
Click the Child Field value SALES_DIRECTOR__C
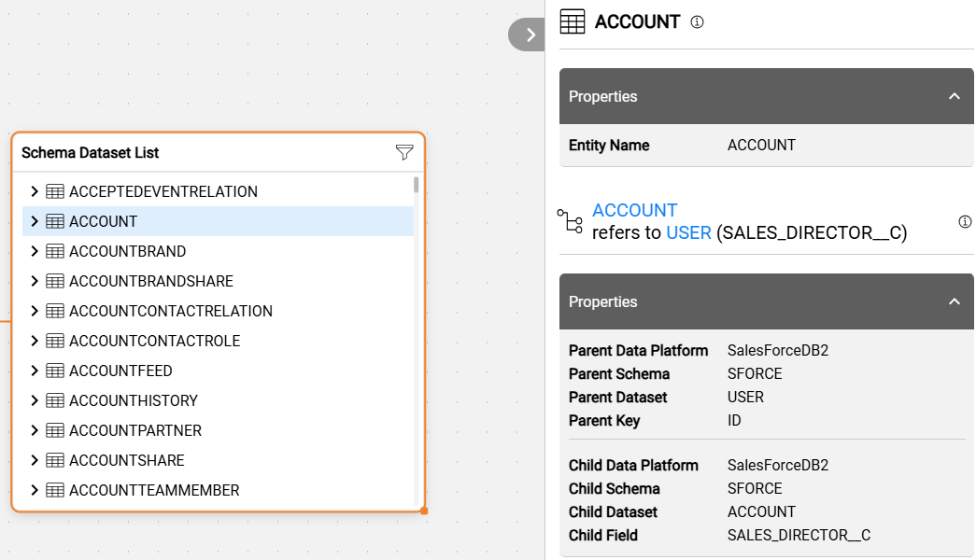tap(799, 535)
